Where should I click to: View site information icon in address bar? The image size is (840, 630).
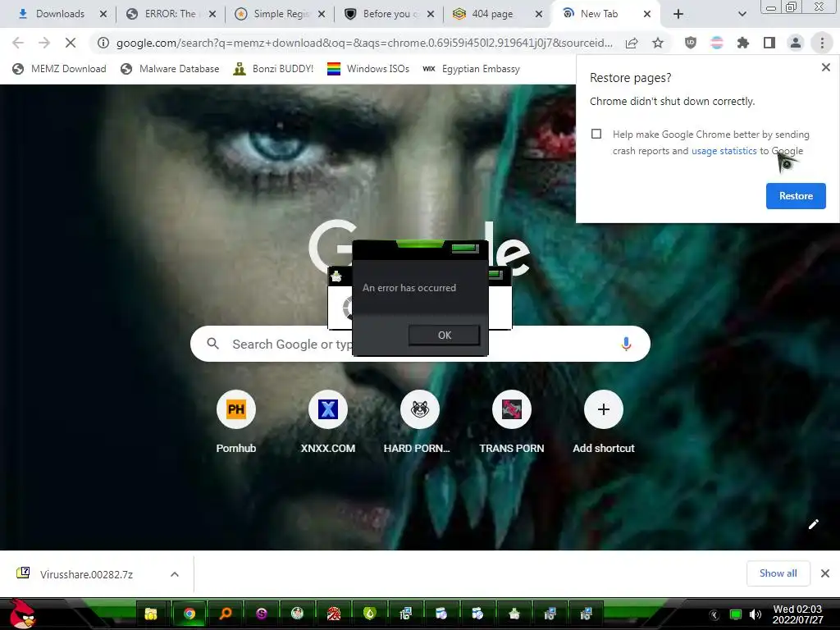[103, 43]
